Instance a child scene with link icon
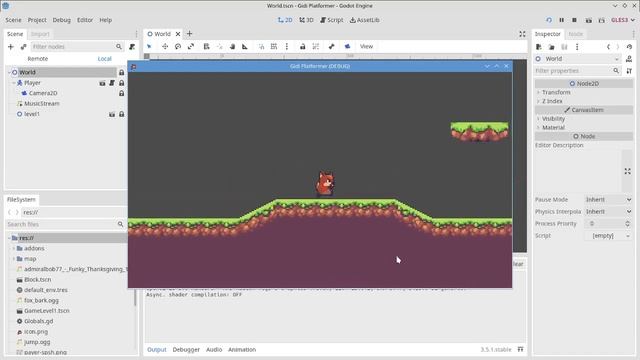The width and height of the screenshot is (640, 360). click(23, 47)
